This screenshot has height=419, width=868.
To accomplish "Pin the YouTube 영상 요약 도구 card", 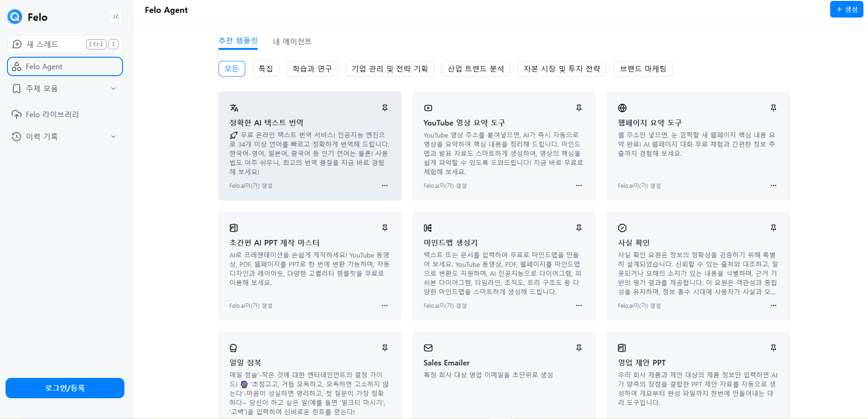I will pyautogui.click(x=579, y=108).
